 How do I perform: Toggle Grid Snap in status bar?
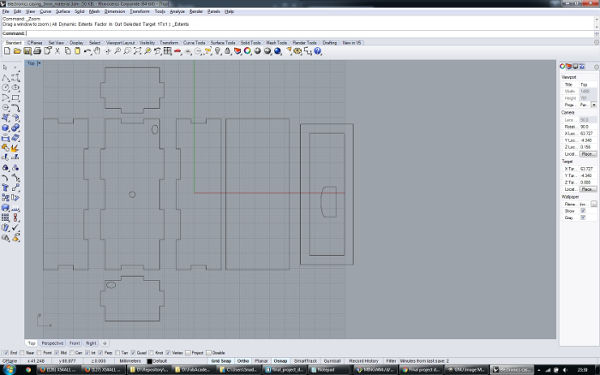click(x=221, y=361)
